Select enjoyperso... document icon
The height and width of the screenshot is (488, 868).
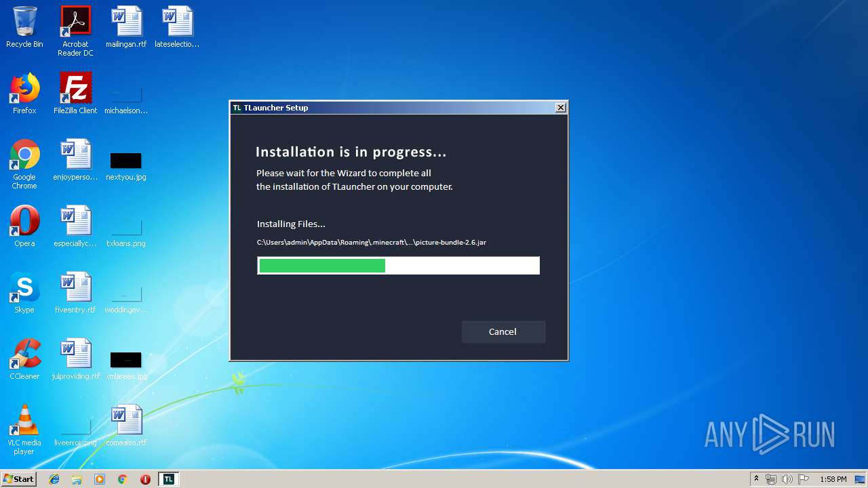point(75,161)
